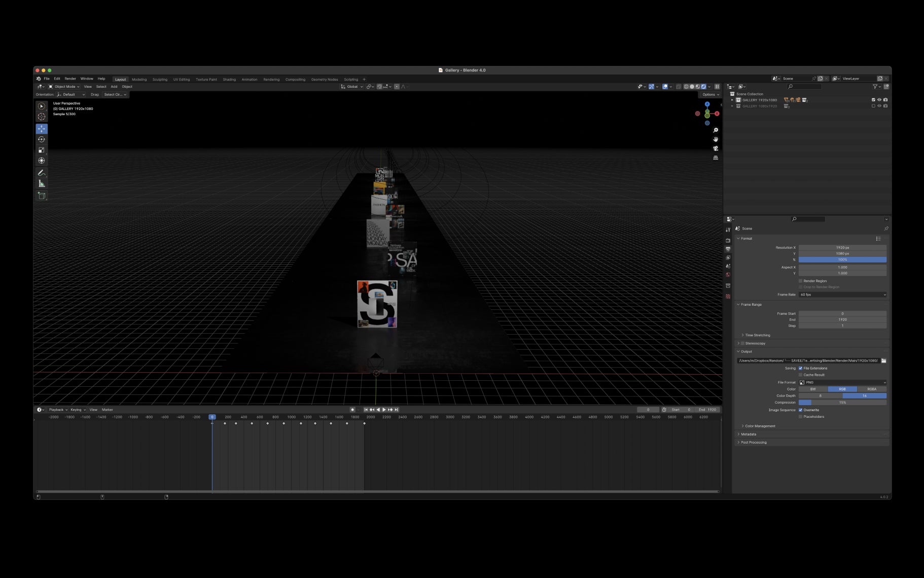This screenshot has height=578, width=924.
Task: Click the pan hand icon in viewport
Action: (716, 139)
